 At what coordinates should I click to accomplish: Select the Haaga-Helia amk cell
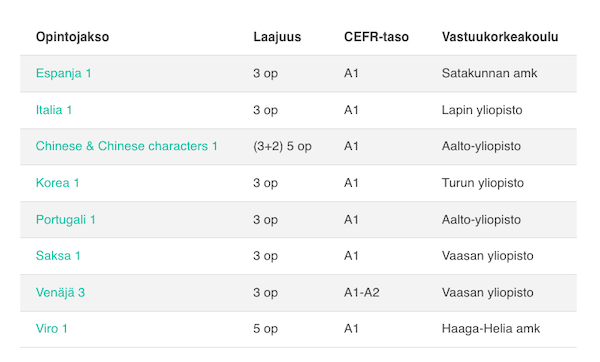(491, 328)
